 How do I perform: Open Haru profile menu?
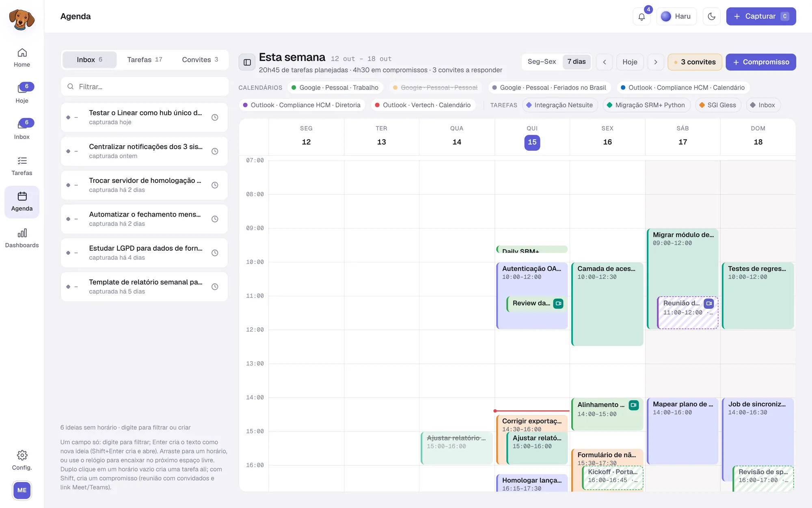tap(676, 17)
